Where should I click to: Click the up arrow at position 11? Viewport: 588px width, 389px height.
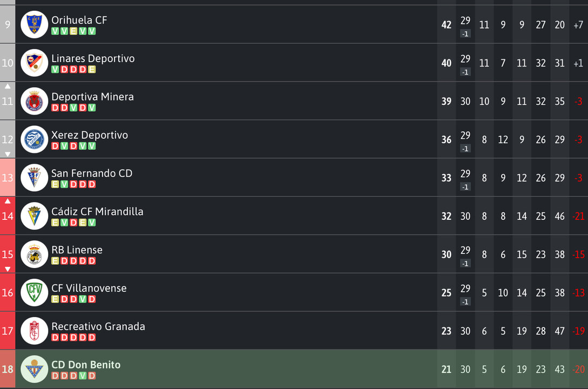click(x=8, y=86)
